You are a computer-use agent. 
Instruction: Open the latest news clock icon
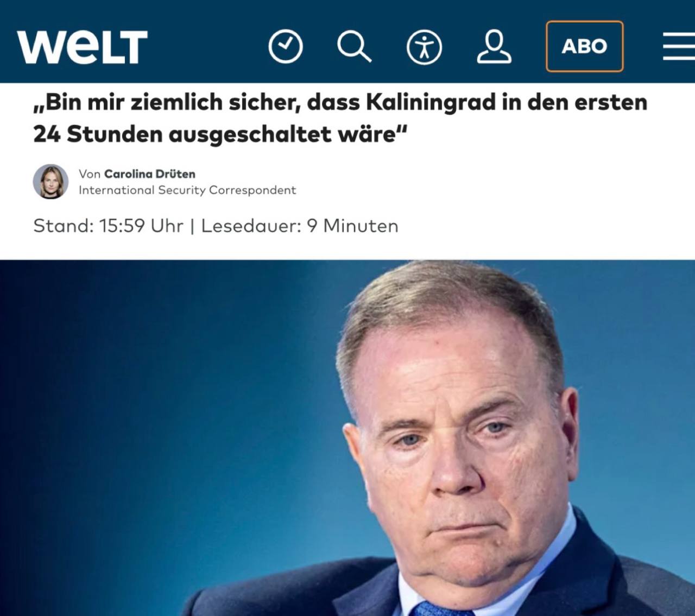(x=286, y=47)
